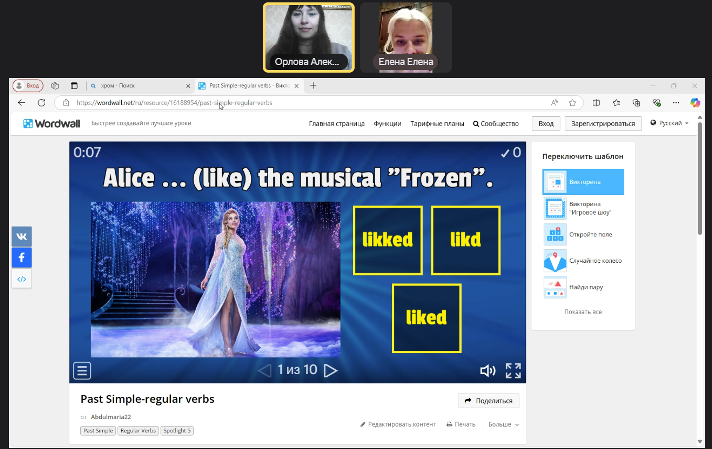Click the score checkmark counter
The width and height of the screenshot is (712, 449).
pyautogui.click(x=511, y=153)
